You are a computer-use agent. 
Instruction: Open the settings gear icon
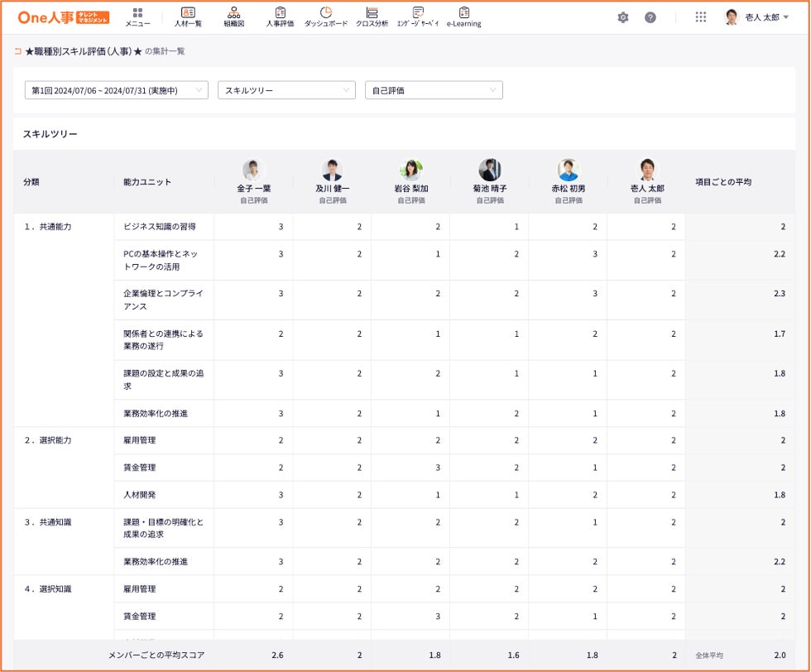(623, 17)
